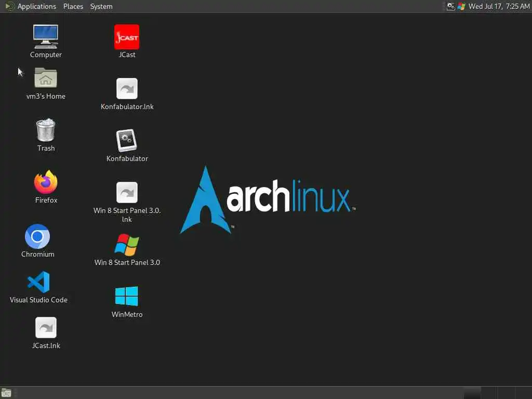The width and height of the screenshot is (532, 399).
Task: Select Win 8 Start Panel 3.0.lnk shortcut
Action: [127, 192]
